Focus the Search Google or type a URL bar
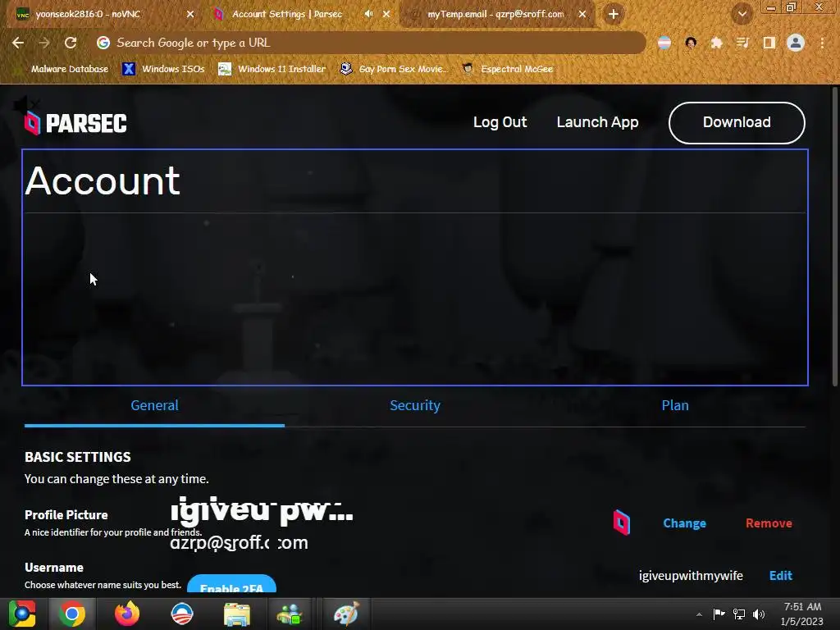This screenshot has height=630, width=840. click(370, 43)
